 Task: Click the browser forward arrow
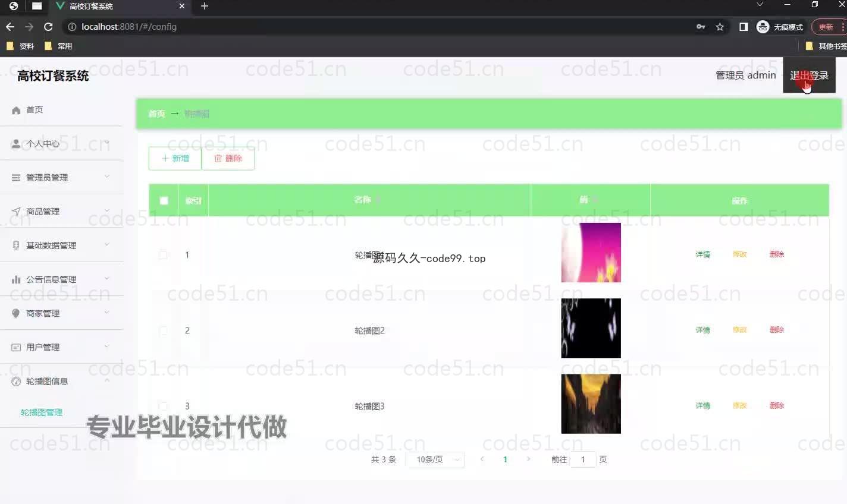click(x=29, y=27)
